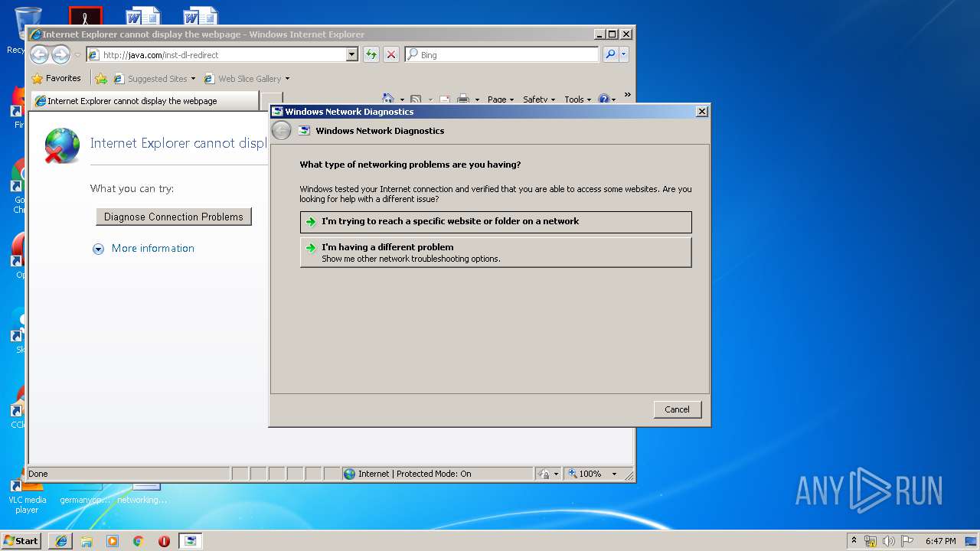Launch Windows Media Player from taskbar
Image resolution: width=980 pixels, height=551 pixels.
[113, 541]
